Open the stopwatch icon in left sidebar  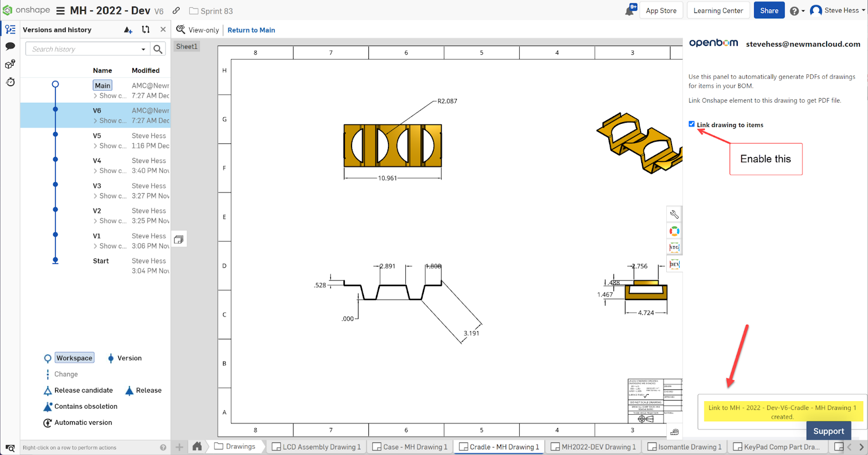[10, 82]
